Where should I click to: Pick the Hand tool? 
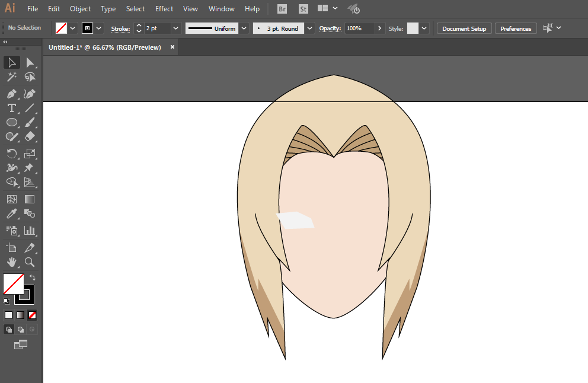coord(12,262)
